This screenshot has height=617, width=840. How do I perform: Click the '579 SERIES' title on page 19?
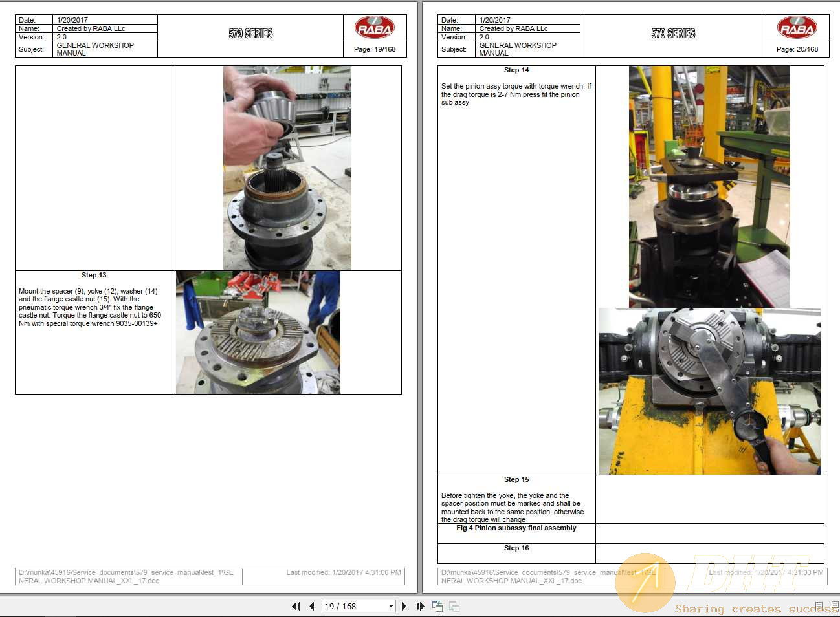tap(250, 34)
